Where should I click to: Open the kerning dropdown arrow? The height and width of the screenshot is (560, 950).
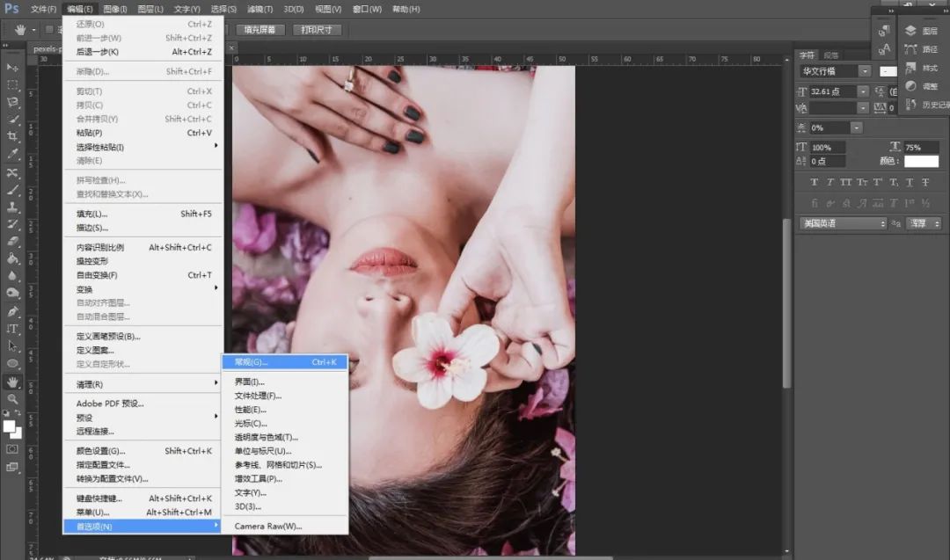point(863,108)
